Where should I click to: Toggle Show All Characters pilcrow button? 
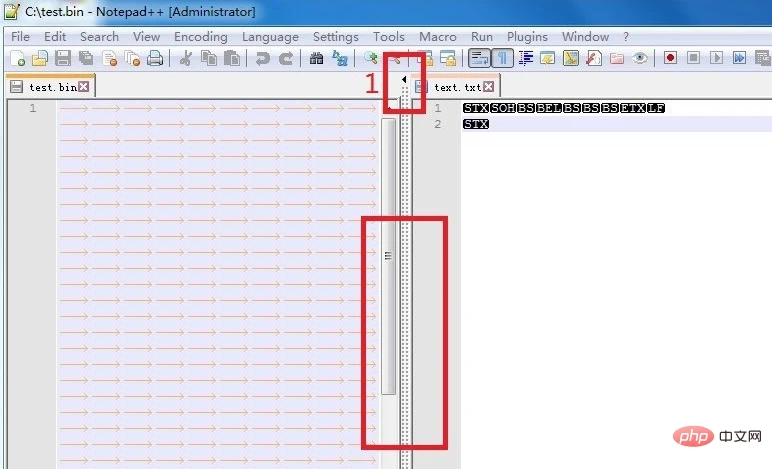click(x=502, y=58)
